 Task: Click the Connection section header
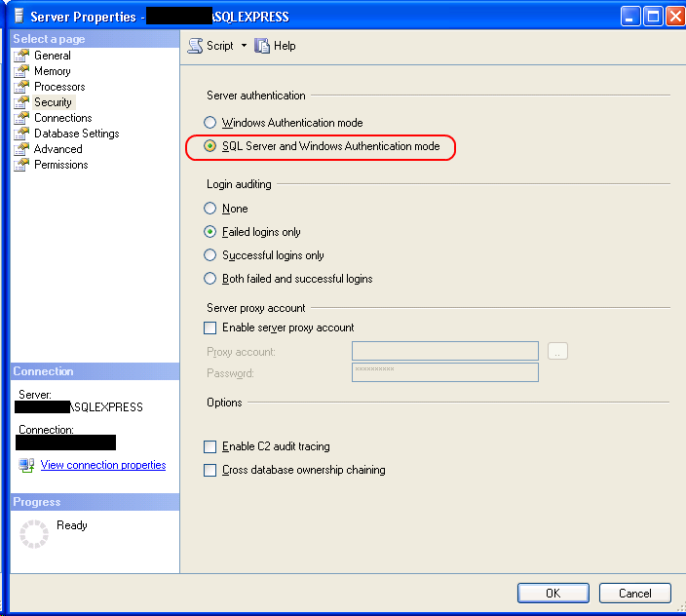click(95, 371)
